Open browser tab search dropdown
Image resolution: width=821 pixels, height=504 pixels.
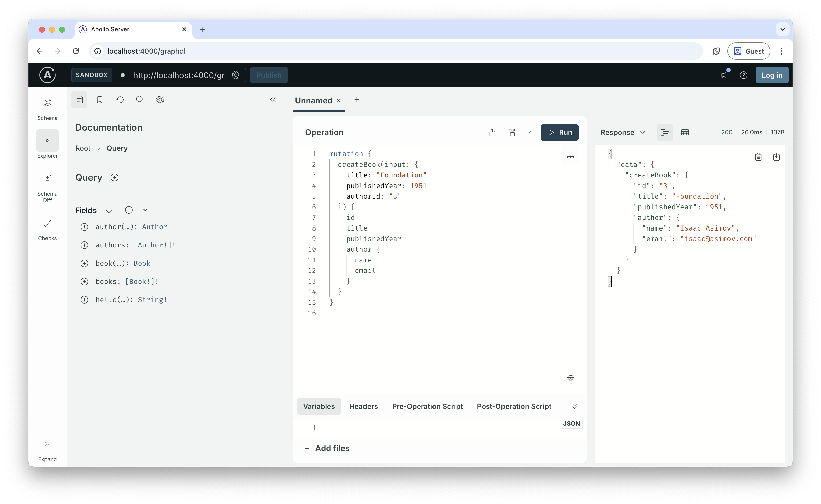(782, 29)
